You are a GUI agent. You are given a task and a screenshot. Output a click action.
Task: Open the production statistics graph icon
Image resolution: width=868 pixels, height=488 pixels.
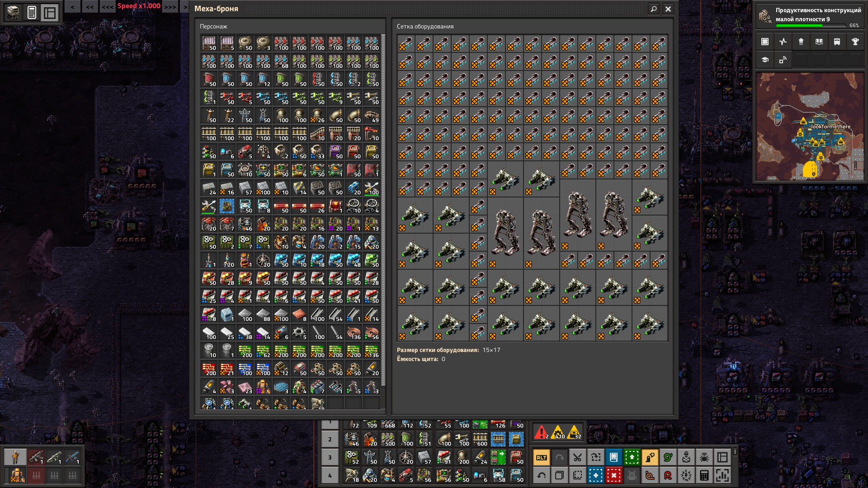tap(783, 42)
